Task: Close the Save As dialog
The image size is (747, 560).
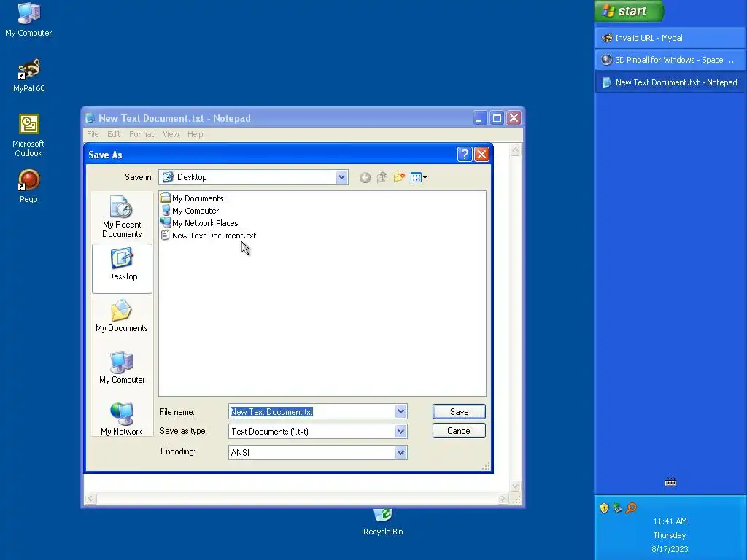Action: (481, 155)
